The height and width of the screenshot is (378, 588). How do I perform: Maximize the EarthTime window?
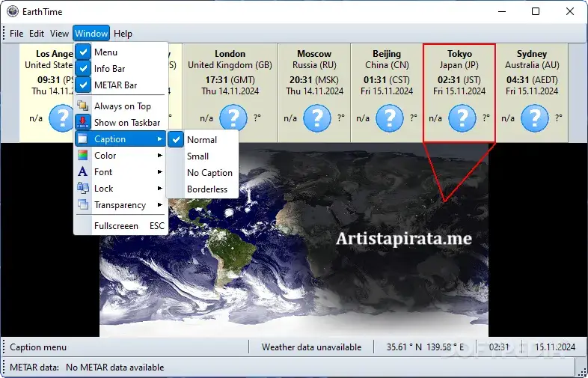click(536, 11)
